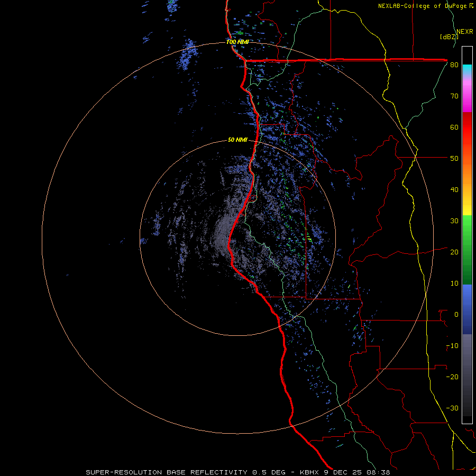This screenshot has height=476, width=476.
Task: Click the 30 value on the dBZ scale
Action: (x=454, y=221)
